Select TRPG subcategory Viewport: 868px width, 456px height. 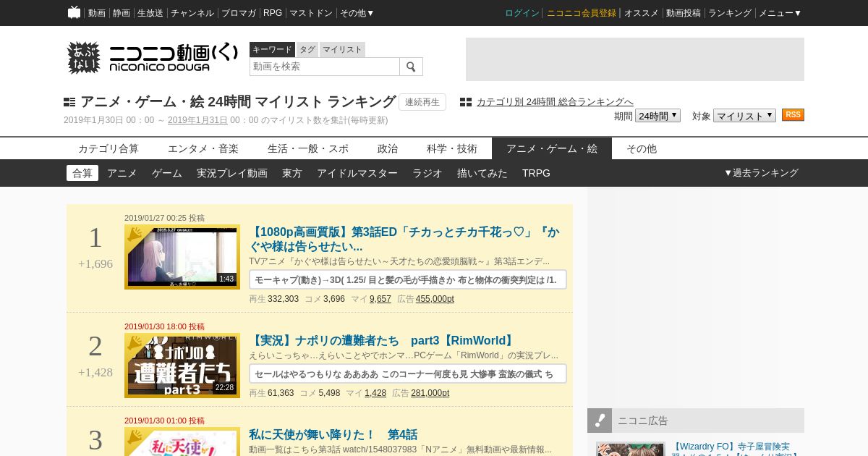tap(536, 173)
